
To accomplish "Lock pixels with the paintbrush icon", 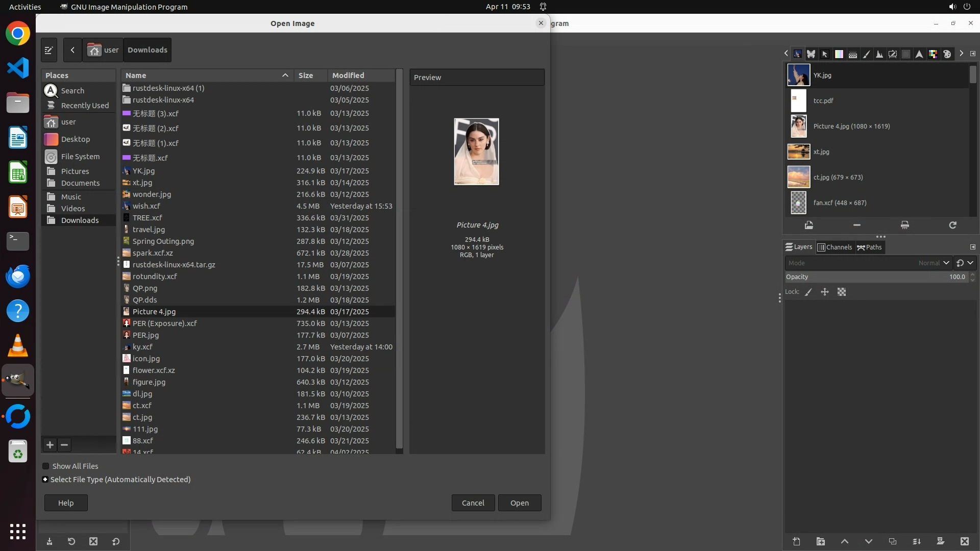I will coord(808,292).
